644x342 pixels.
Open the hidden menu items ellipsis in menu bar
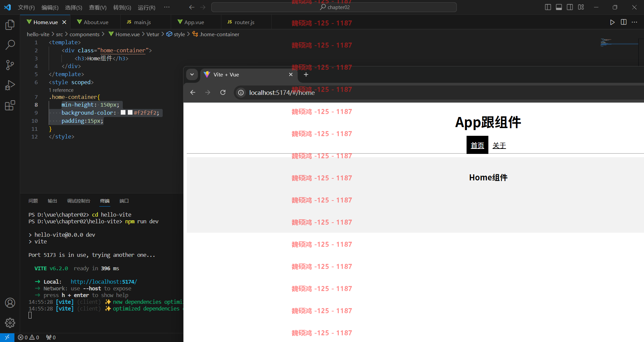click(x=167, y=7)
